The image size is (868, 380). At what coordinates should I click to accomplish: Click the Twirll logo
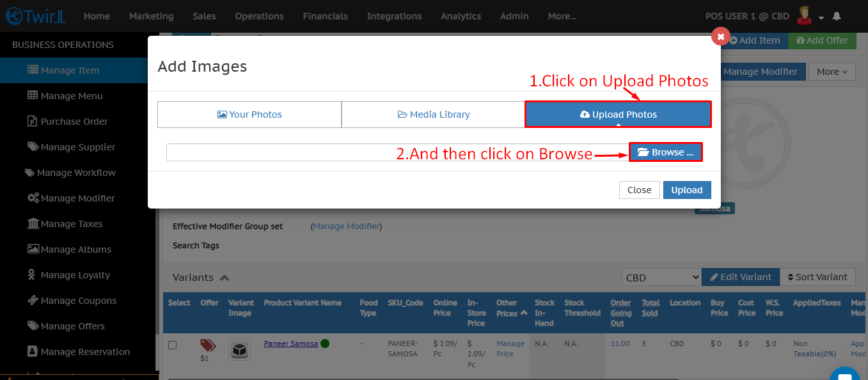point(36,16)
